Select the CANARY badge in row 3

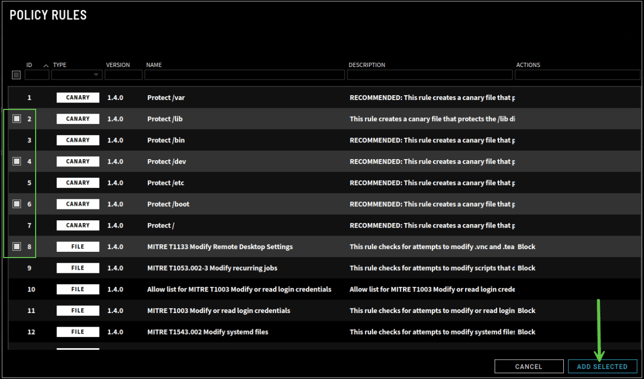(x=78, y=140)
